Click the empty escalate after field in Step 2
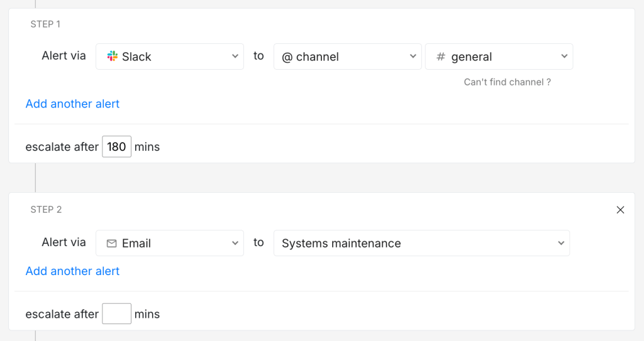 (x=116, y=314)
